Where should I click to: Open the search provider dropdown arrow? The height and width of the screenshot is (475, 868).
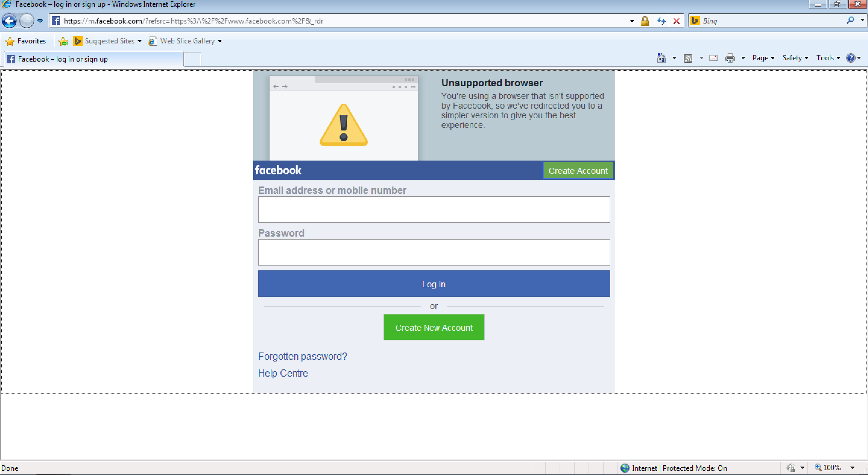862,21
